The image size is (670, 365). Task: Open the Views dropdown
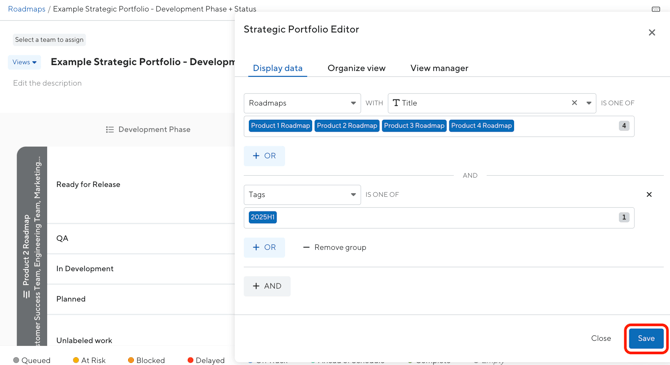(x=24, y=62)
